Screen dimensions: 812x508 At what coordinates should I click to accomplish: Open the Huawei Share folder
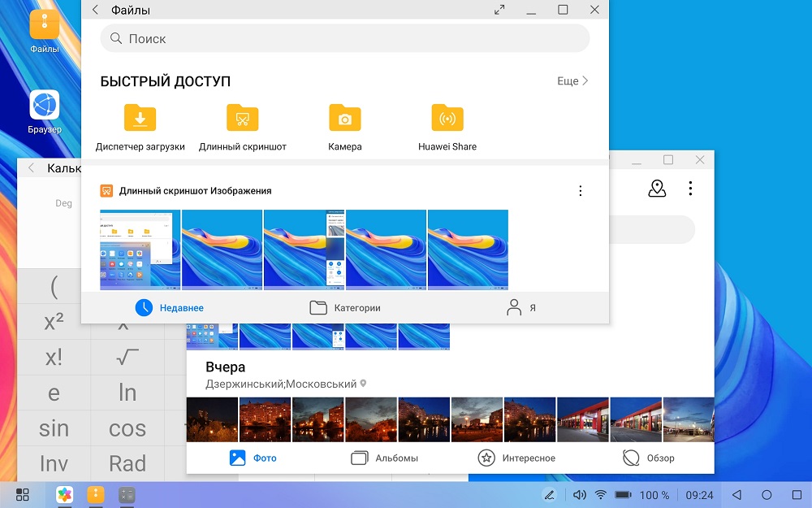coord(447,127)
